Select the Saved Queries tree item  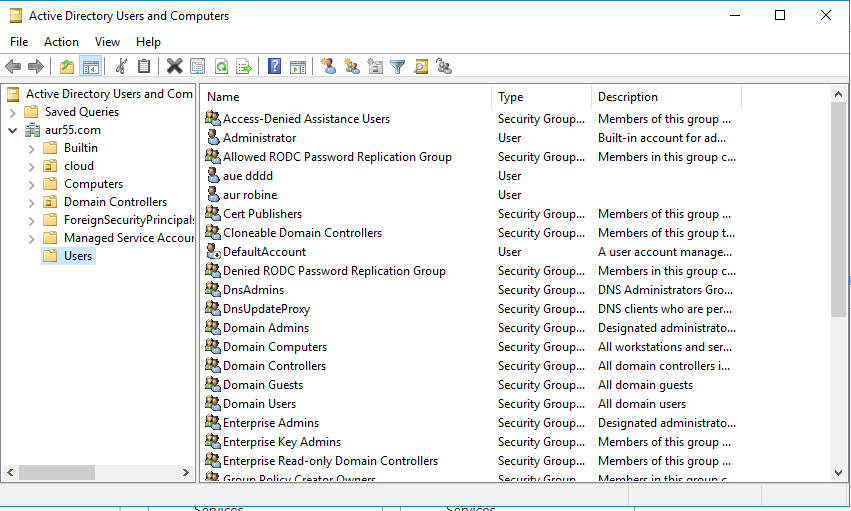[81, 112]
